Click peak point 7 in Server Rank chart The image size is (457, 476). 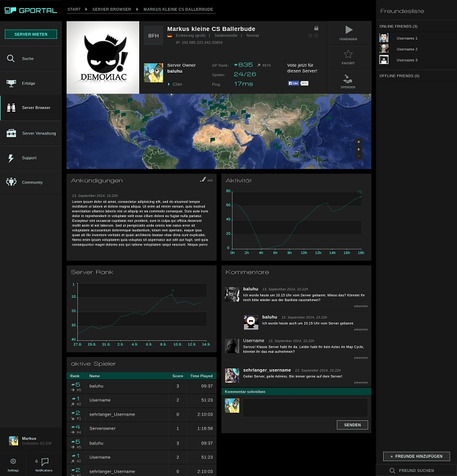click(x=172, y=294)
